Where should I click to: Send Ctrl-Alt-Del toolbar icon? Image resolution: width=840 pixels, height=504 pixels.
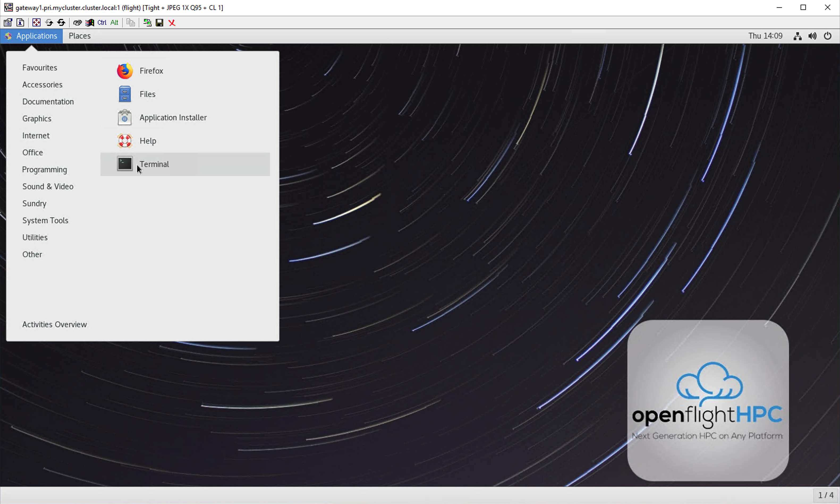[78, 22]
